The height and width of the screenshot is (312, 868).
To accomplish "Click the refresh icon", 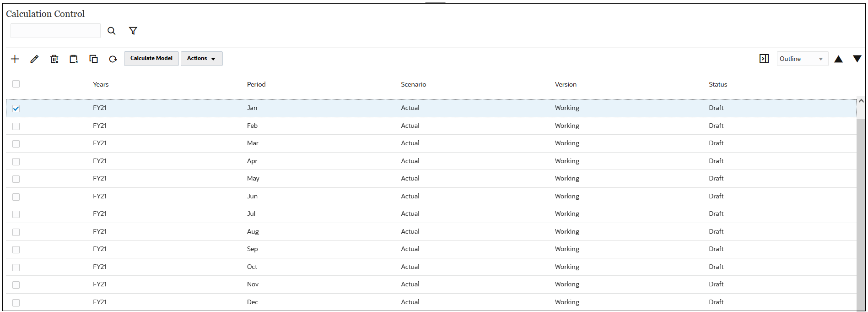I will click(x=113, y=59).
